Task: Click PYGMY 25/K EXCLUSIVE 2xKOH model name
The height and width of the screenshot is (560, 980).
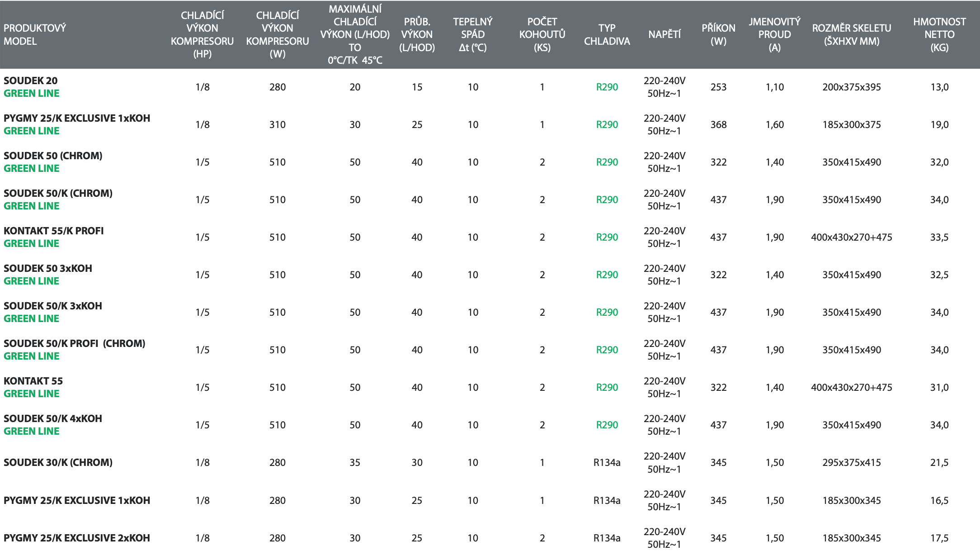Action: pos(77,538)
